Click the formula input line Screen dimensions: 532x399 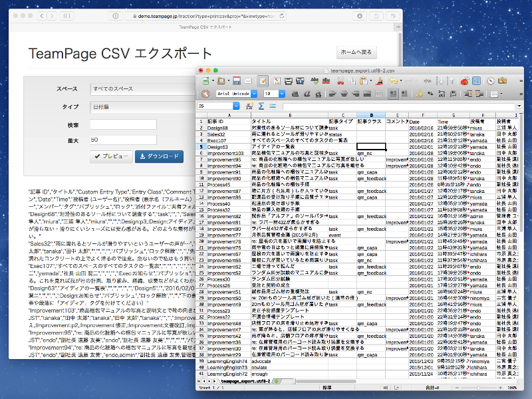399,106
